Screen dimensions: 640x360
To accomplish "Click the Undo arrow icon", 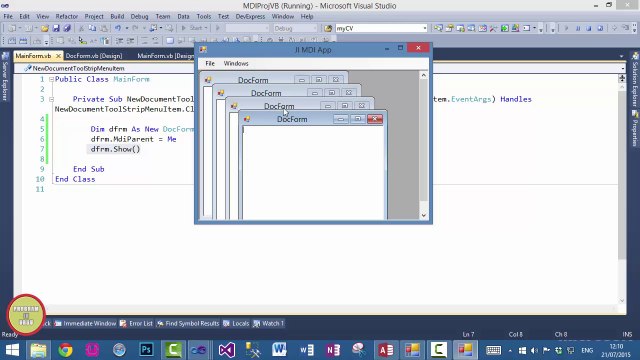I will click(x=118, y=28).
